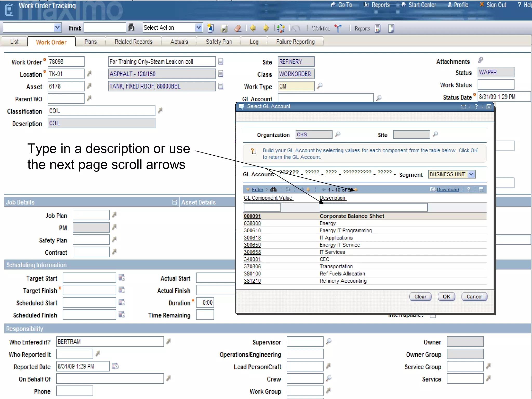Open the Target Start calendar picker
The width and height of the screenshot is (532, 399).
[122, 278]
